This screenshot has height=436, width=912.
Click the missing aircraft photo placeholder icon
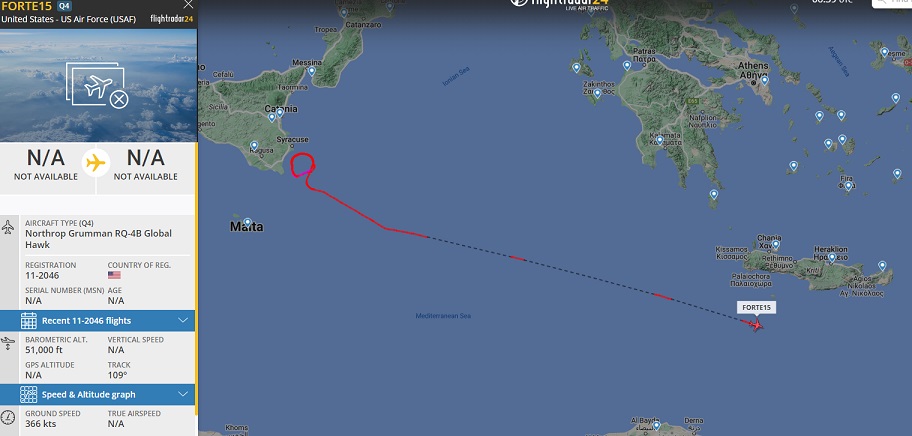click(x=98, y=85)
